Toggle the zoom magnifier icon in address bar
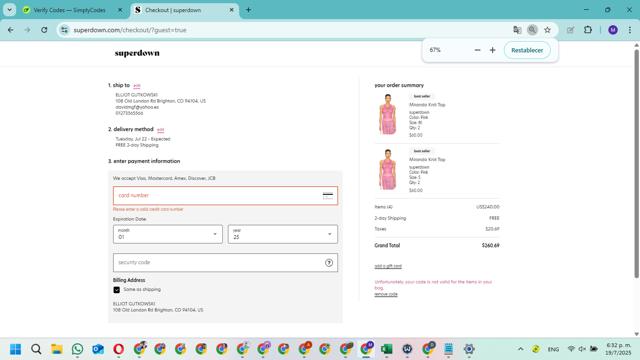This screenshot has height=360, width=640. click(532, 30)
